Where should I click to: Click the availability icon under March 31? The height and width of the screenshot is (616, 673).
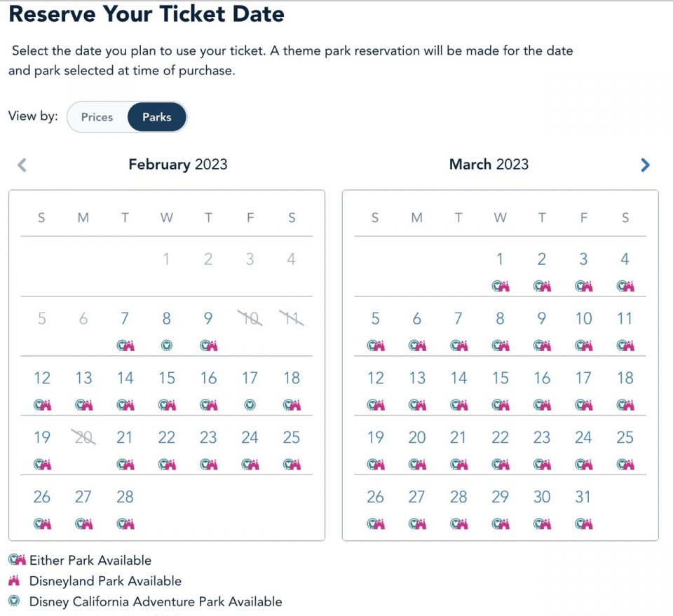(x=583, y=523)
